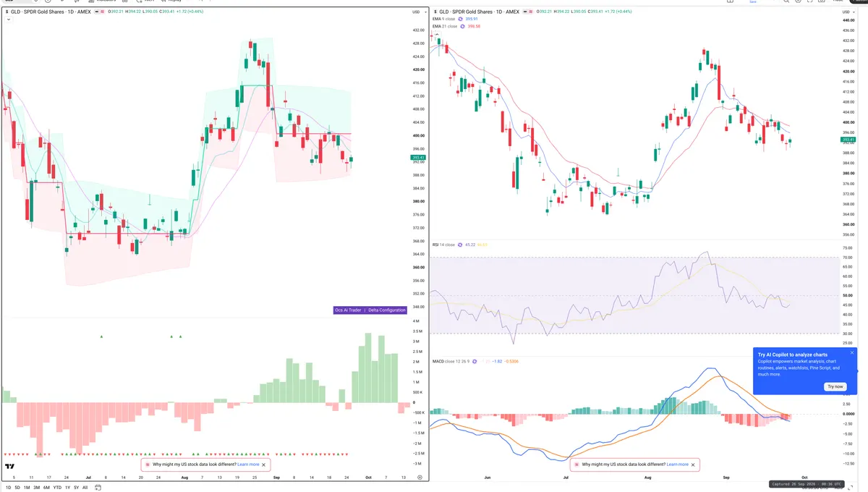Viewport: 868px width, 492px height.
Task: Select the EMA 21 close indicator legend
Action: 446,26
